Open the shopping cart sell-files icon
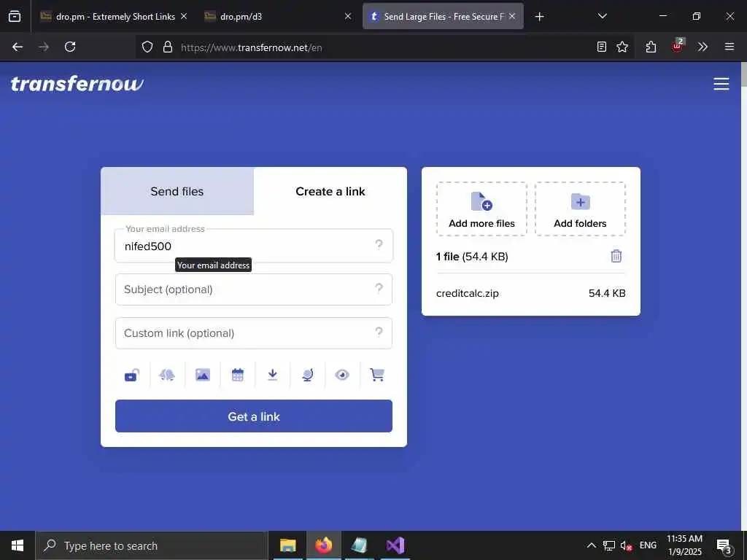 [377, 376]
